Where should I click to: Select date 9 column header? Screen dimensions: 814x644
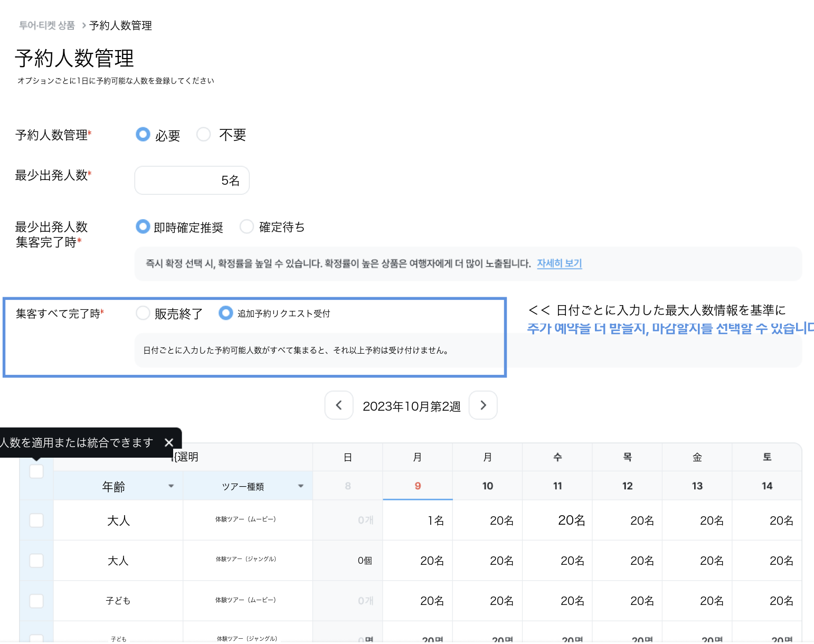[x=418, y=486]
